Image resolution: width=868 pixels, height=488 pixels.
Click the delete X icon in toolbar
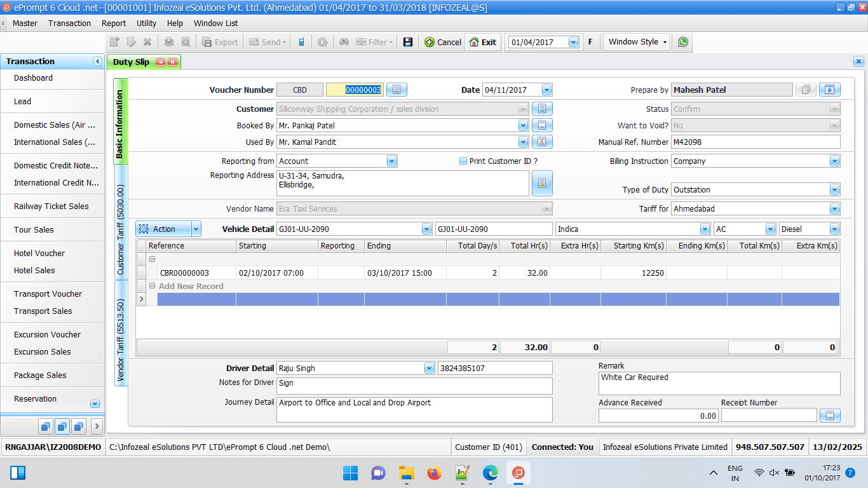click(x=147, y=42)
